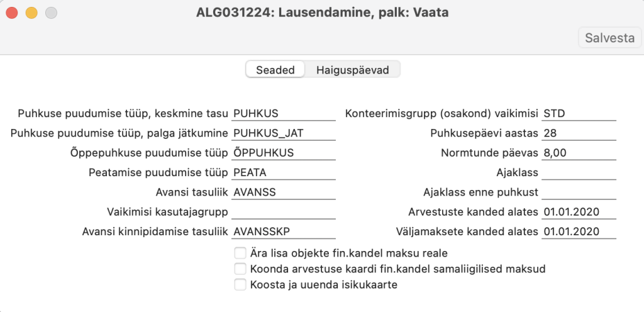Click the Arvestuste kanded alates date field

coord(579,211)
